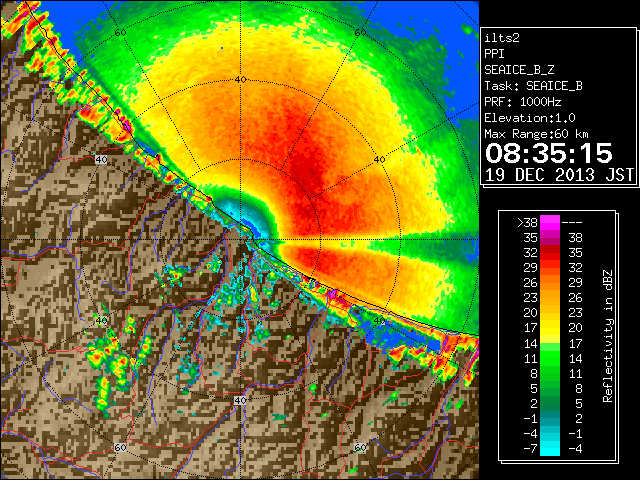Image resolution: width=640 pixels, height=480 pixels.
Task: Pick the cyan swatch at color bar bottom
Action: [550, 448]
